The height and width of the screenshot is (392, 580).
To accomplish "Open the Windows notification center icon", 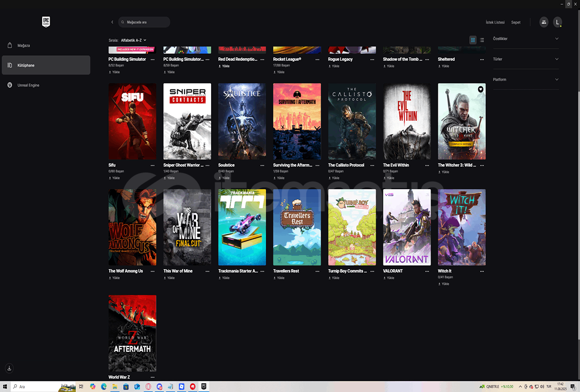I will tap(573, 386).
